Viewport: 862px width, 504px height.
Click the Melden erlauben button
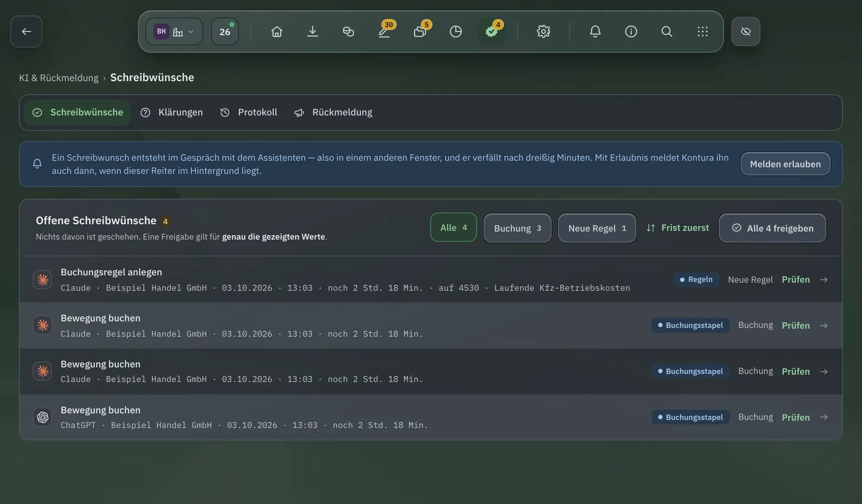pyautogui.click(x=785, y=164)
